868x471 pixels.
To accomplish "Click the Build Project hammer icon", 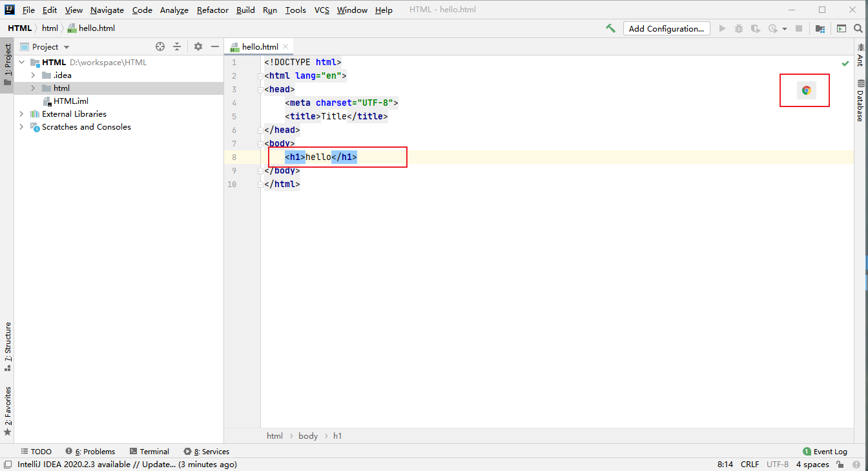I will [610, 28].
